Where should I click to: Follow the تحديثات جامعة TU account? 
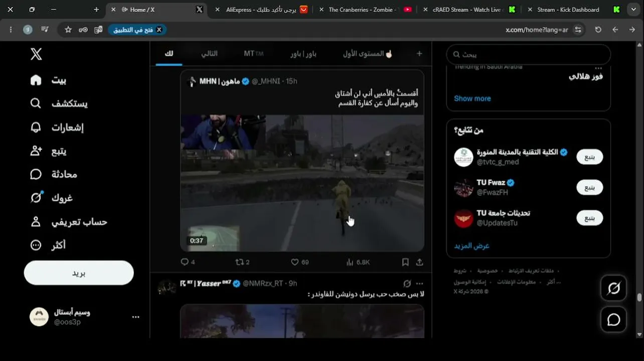(x=590, y=218)
